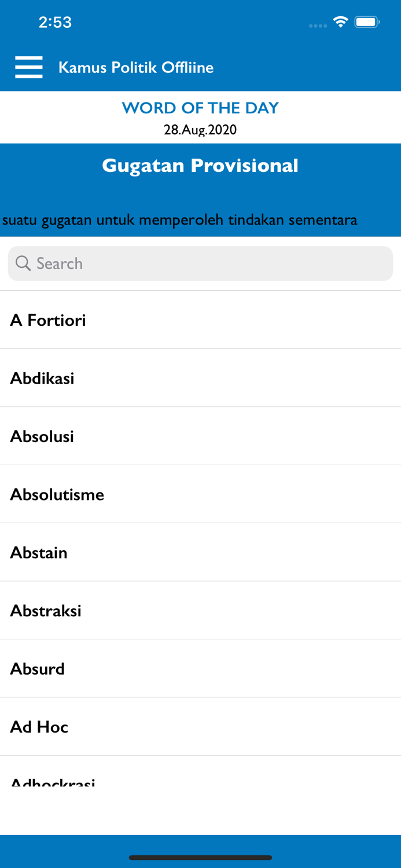Open the 'Ad Hoc' definition
This screenshot has height=868, width=401.
pyautogui.click(x=39, y=727)
